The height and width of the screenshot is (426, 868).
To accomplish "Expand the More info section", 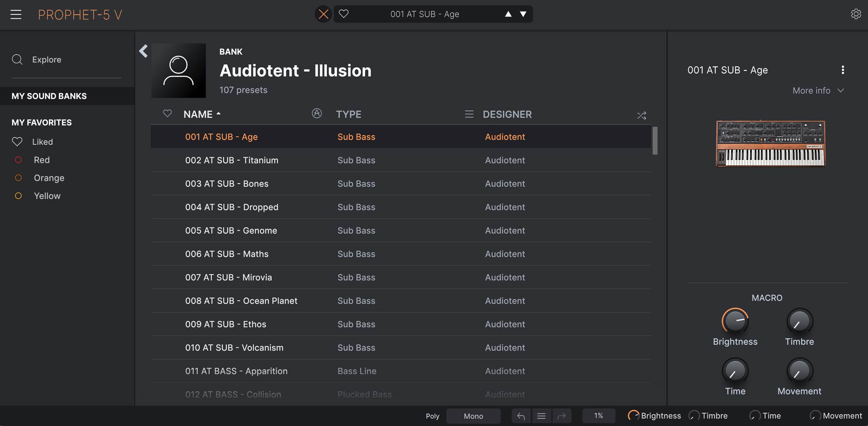I will pyautogui.click(x=818, y=91).
